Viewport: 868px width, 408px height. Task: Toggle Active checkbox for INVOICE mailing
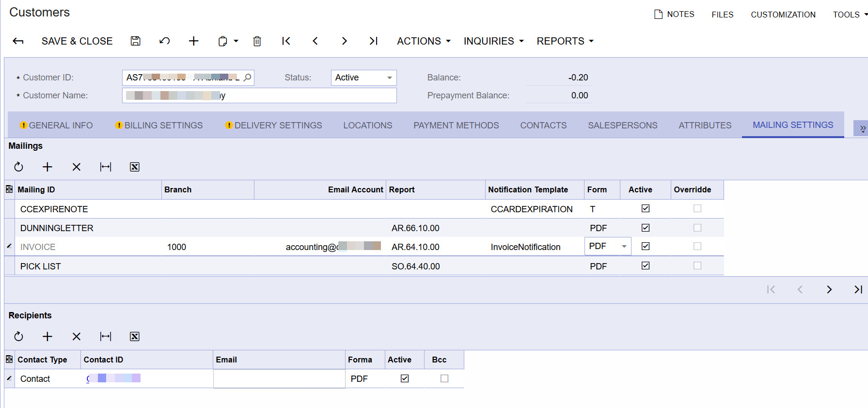[646, 246]
